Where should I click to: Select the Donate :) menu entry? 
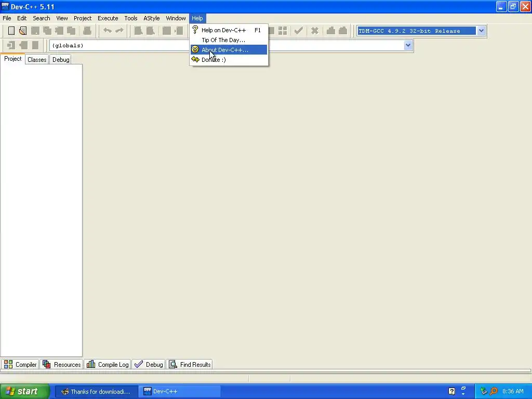coord(229,60)
